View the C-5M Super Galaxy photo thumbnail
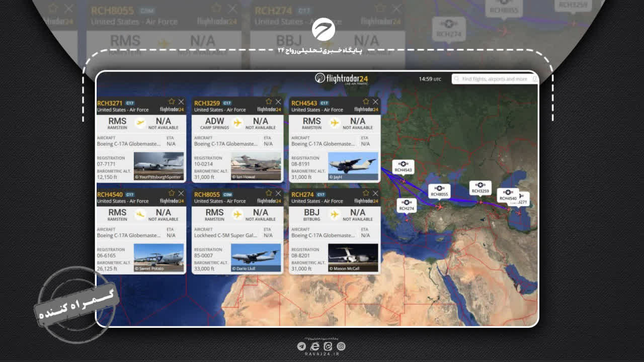Screen dimensions: 644x362 pyautogui.click(x=256, y=257)
